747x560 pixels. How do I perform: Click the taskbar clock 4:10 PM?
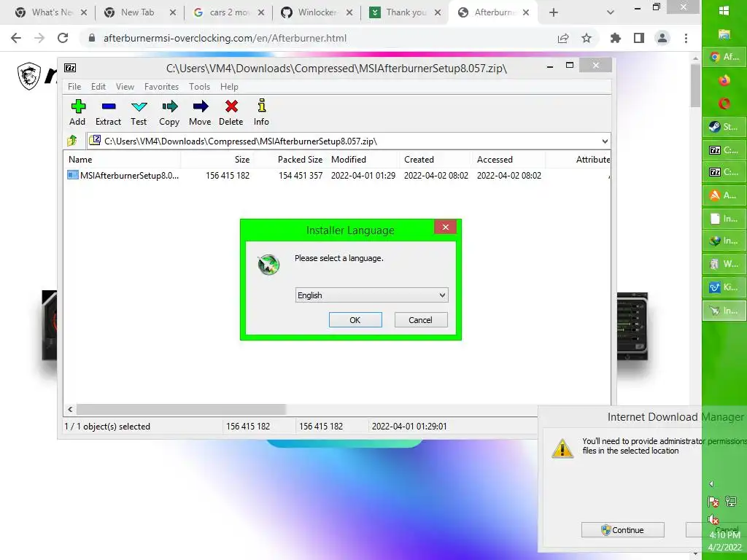coord(724,534)
